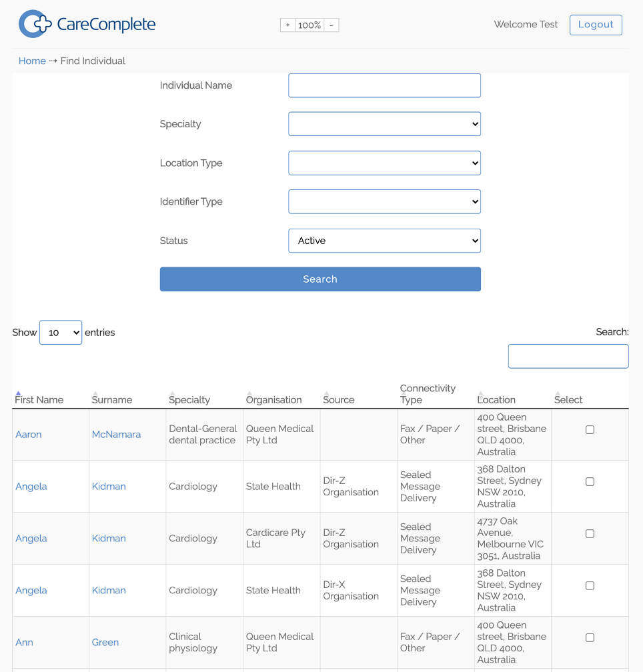Screen dimensions: 643x672
Task: Increase zoom with the plus button
Action: tap(287, 25)
